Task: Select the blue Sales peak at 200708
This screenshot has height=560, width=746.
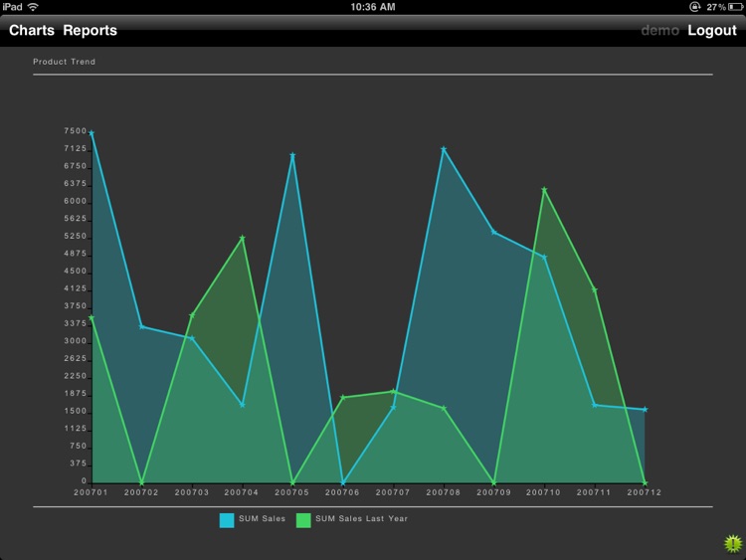Action: pyautogui.click(x=444, y=149)
